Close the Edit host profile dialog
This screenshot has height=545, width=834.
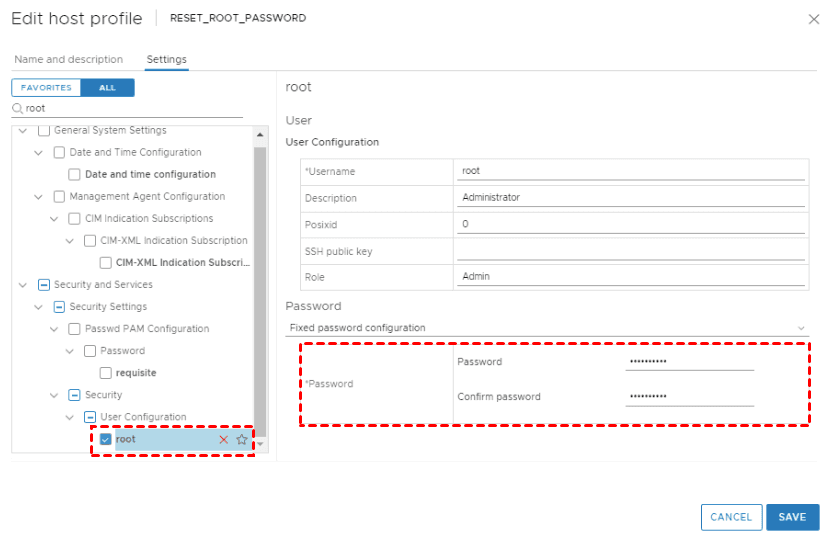point(813,20)
